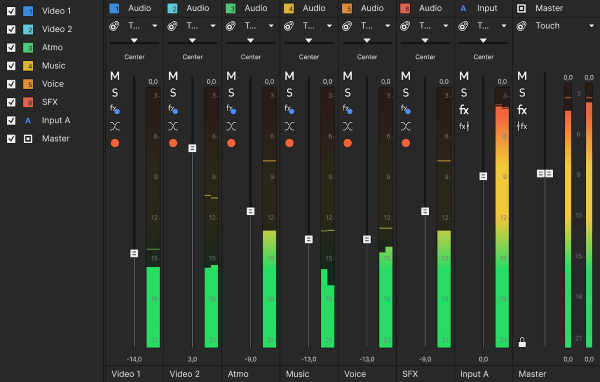This screenshot has height=382, width=600.
Task: Select Atmo in the channel list
Action: pos(52,47)
